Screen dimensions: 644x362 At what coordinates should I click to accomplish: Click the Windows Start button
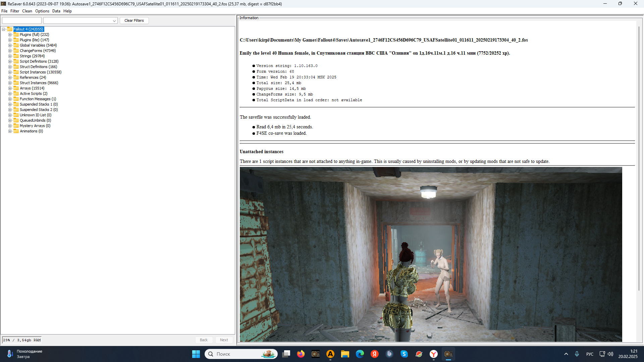196,354
